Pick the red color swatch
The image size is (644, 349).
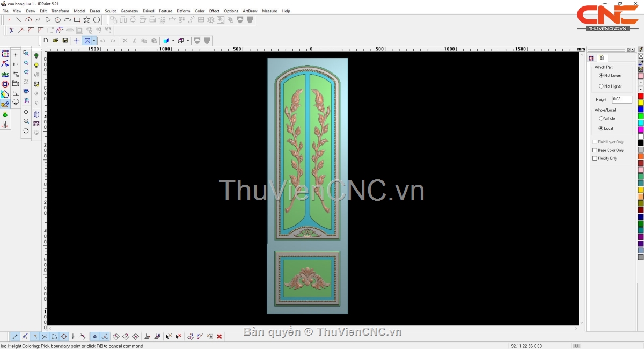641,96
